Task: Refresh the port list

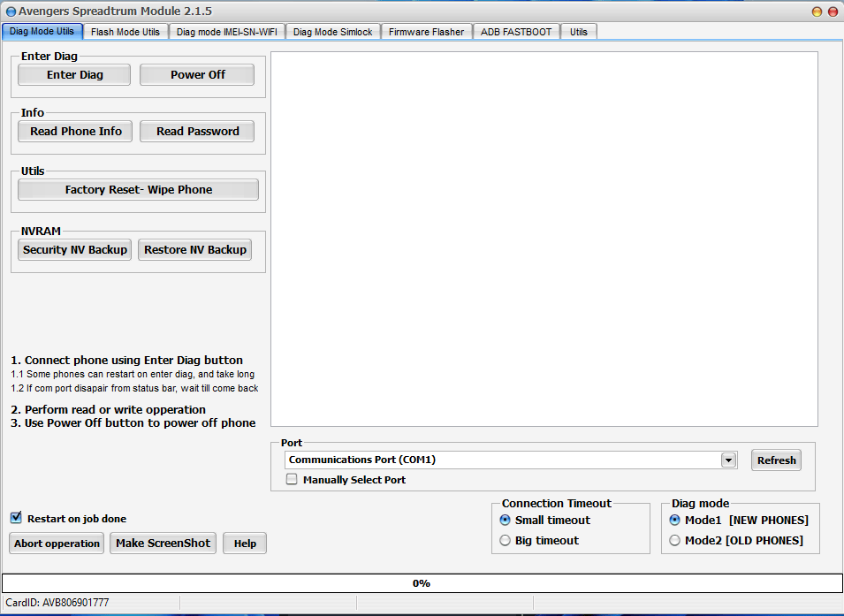Action: [x=776, y=460]
